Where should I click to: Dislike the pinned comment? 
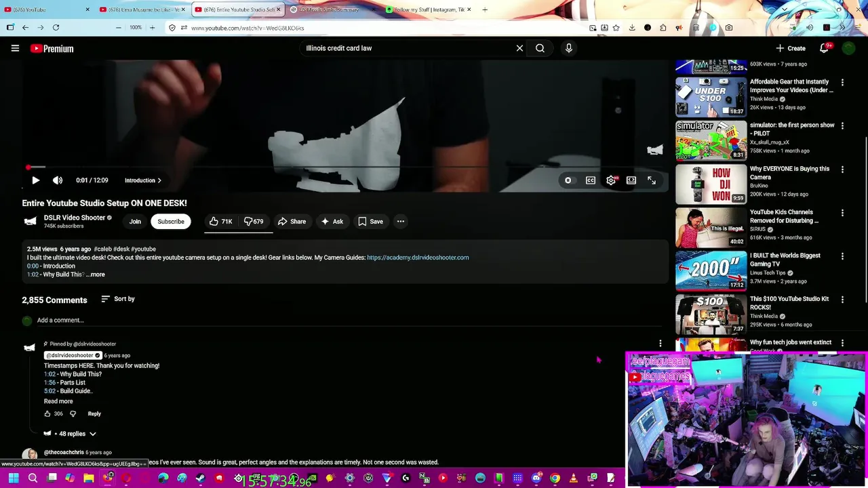[x=73, y=413]
